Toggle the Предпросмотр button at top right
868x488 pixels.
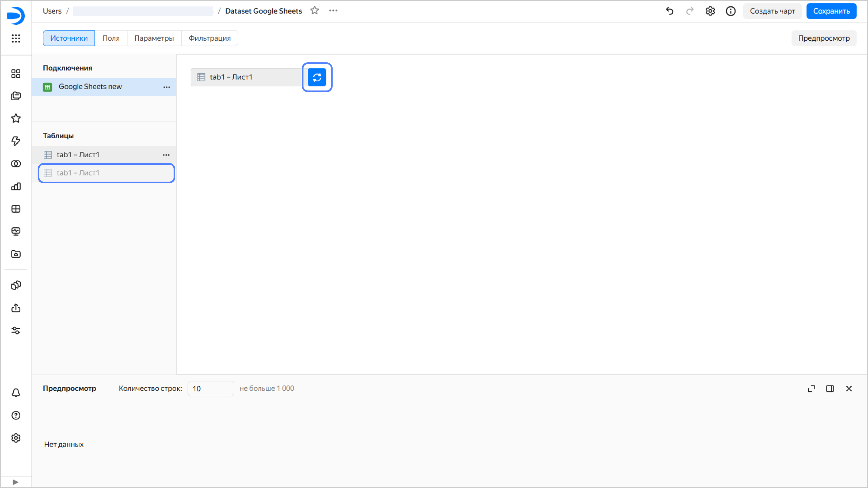(x=824, y=38)
